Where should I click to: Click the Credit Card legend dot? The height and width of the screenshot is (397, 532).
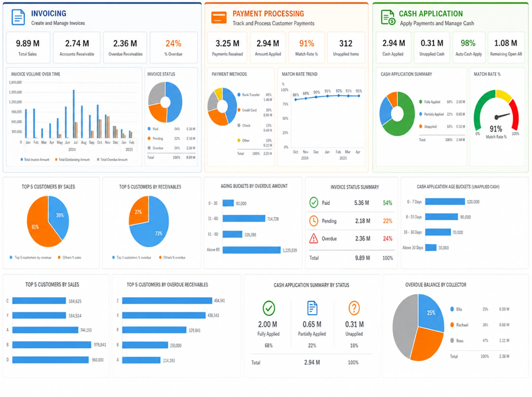[x=239, y=110]
